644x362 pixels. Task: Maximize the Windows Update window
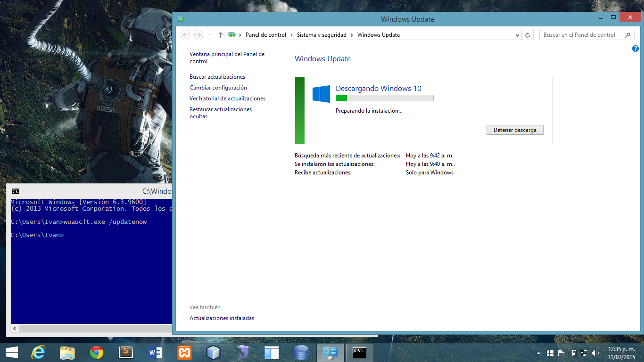click(613, 17)
